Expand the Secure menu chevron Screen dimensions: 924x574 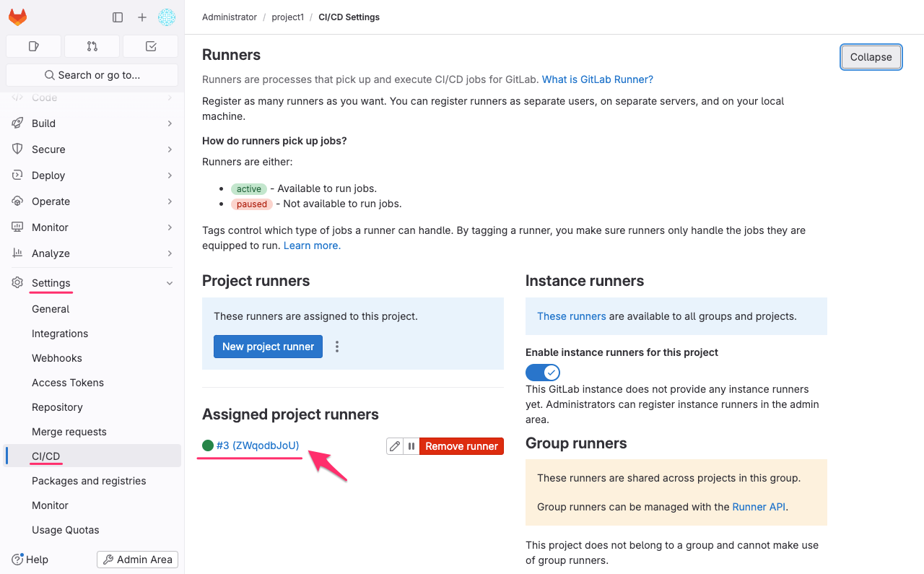point(170,149)
